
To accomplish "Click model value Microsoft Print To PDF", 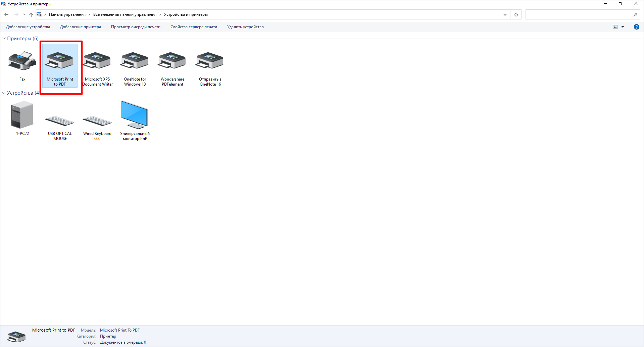I will point(120,330).
